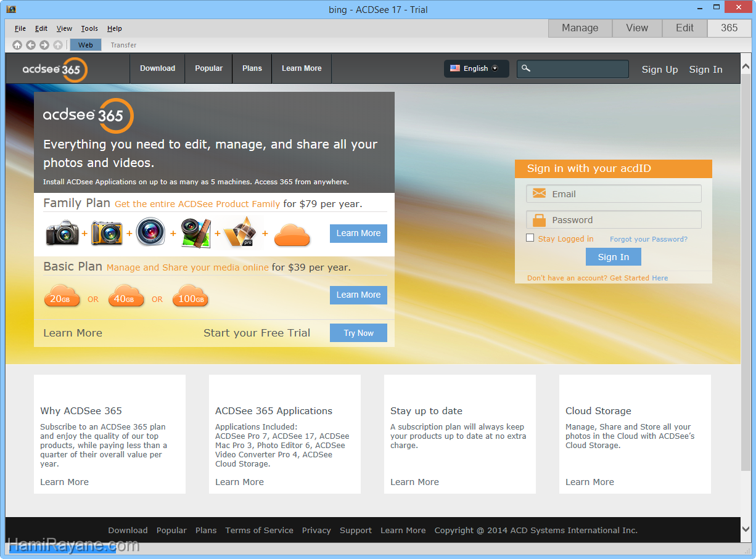Click the orange camera product icon

[x=107, y=234]
